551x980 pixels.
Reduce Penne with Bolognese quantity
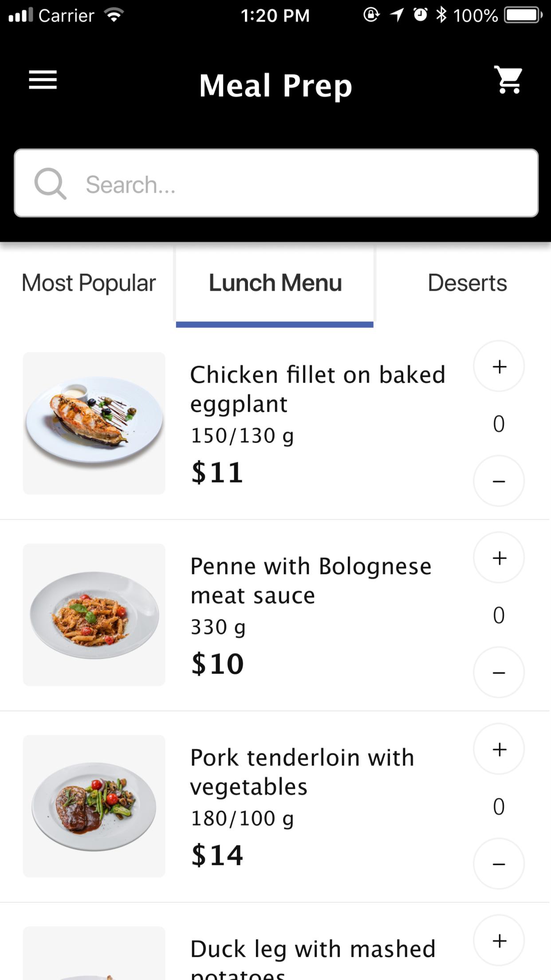pos(499,672)
